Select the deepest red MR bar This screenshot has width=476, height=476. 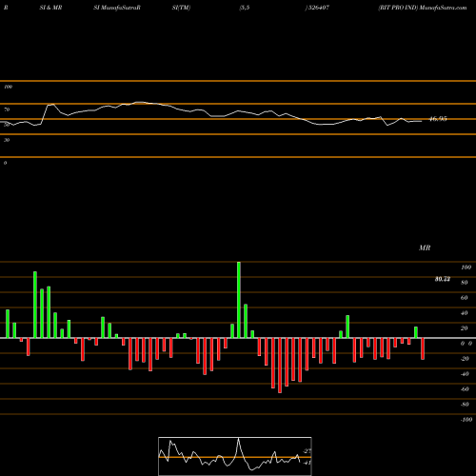point(280,366)
